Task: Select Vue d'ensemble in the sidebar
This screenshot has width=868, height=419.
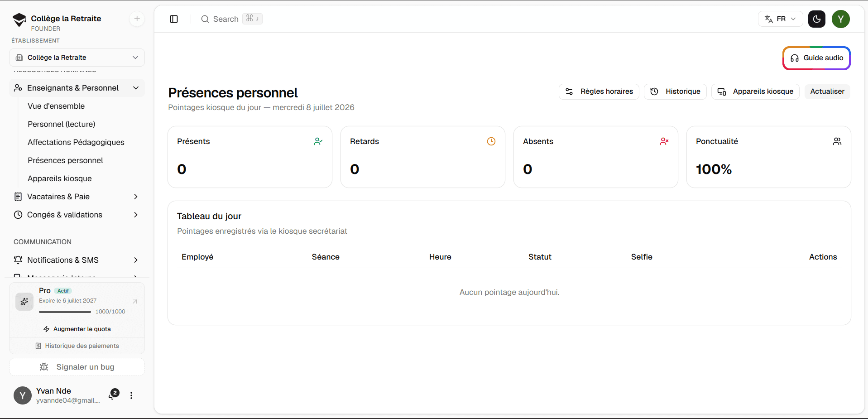Action: click(56, 106)
